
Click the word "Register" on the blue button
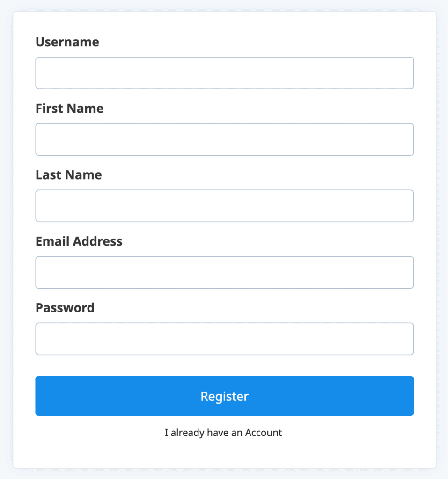point(224,397)
